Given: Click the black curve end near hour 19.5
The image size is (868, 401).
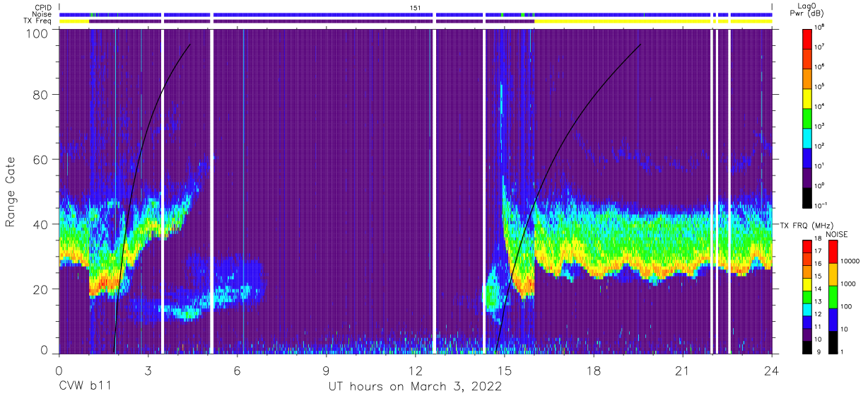Looking at the screenshot, I should [x=640, y=45].
